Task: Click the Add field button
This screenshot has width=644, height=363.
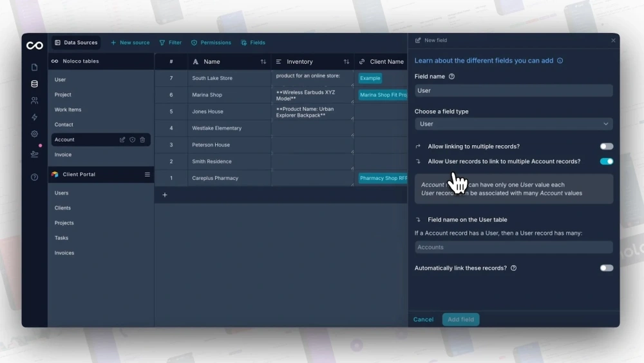Action: pyautogui.click(x=460, y=319)
